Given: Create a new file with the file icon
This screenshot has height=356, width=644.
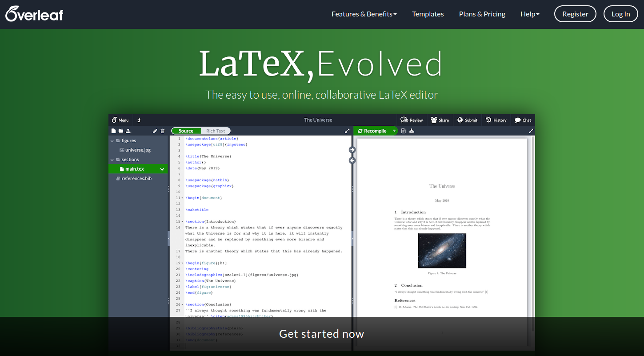Looking at the screenshot, I should [x=113, y=131].
